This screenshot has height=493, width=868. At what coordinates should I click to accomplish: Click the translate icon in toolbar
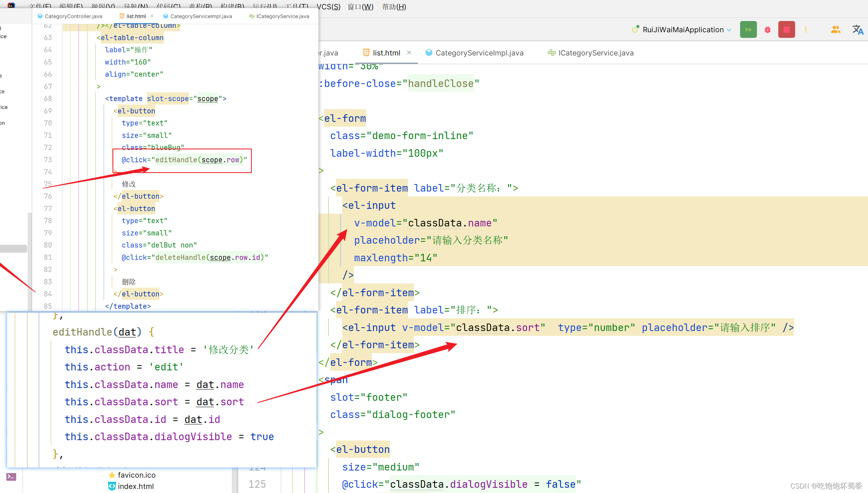click(858, 30)
